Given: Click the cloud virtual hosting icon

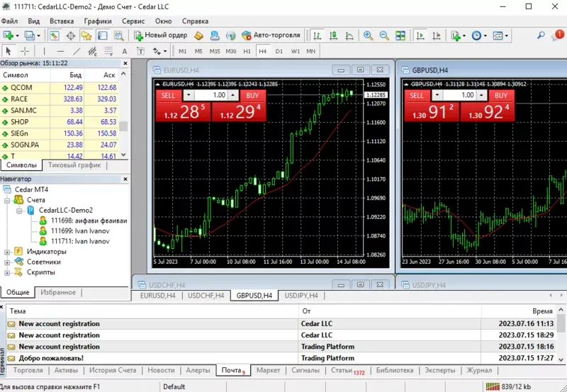Looking at the screenshot, I should 215,35.
